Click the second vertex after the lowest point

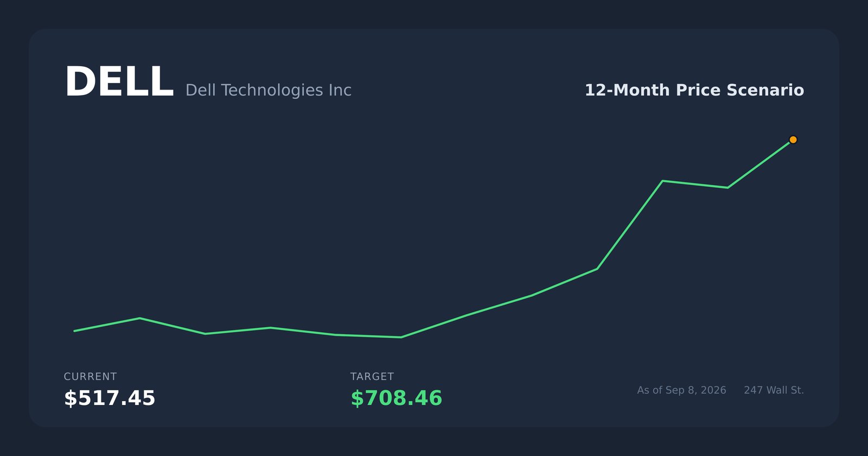[x=532, y=295]
